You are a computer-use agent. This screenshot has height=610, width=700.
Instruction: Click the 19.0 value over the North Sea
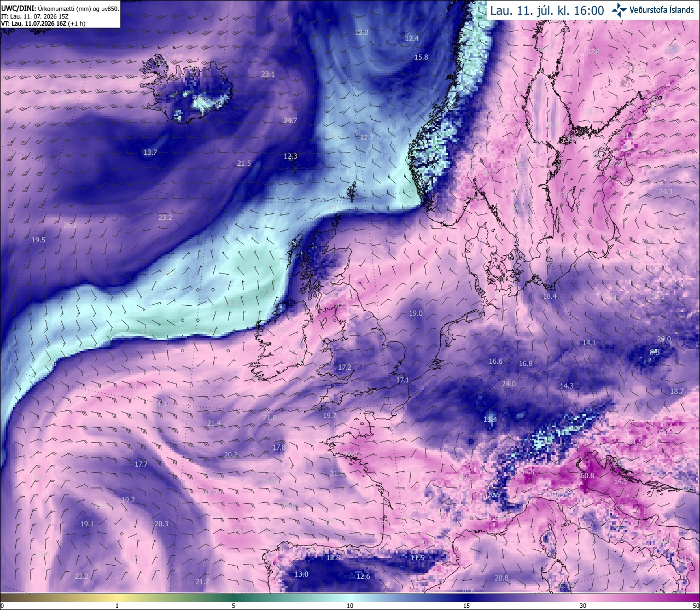pos(416,313)
